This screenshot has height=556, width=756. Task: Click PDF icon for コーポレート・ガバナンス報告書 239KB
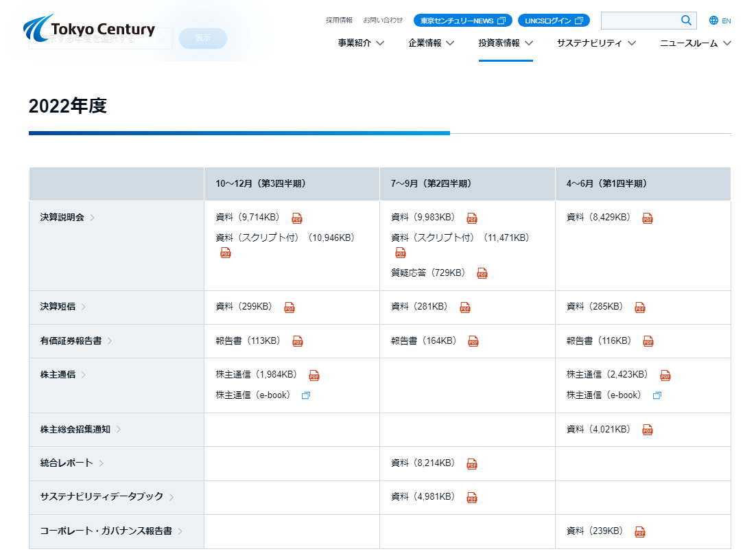(x=640, y=532)
